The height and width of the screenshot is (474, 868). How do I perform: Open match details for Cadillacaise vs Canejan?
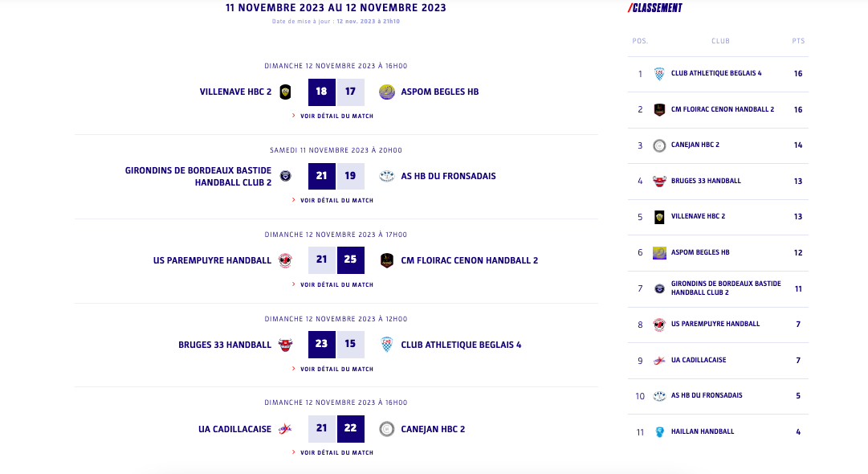pyautogui.click(x=336, y=452)
